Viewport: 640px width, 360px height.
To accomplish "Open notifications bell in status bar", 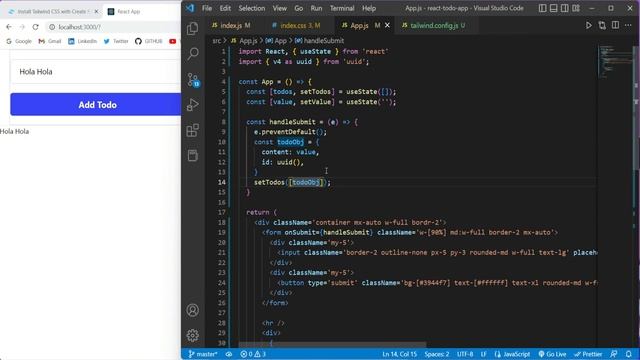I will point(629,354).
